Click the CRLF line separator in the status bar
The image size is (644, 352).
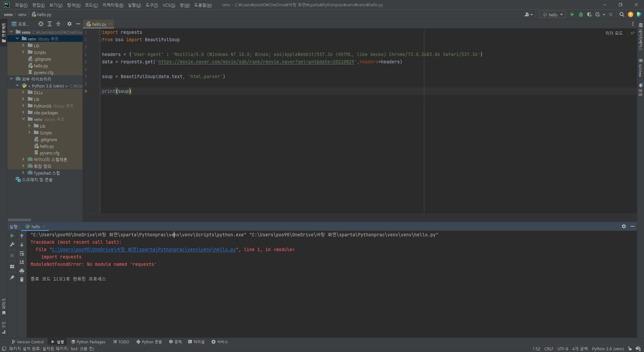549,349
